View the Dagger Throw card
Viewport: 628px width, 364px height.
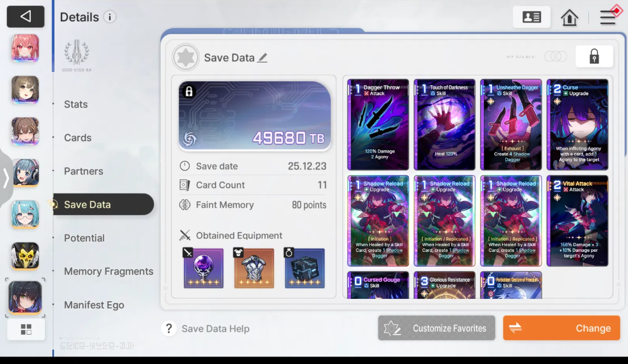[x=378, y=124]
